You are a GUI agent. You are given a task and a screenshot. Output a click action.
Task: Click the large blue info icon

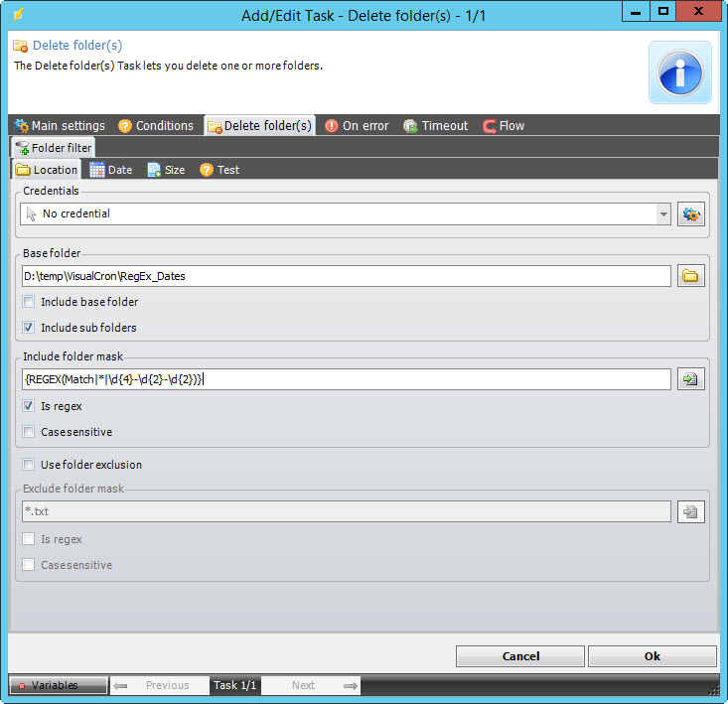pyautogui.click(x=679, y=72)
